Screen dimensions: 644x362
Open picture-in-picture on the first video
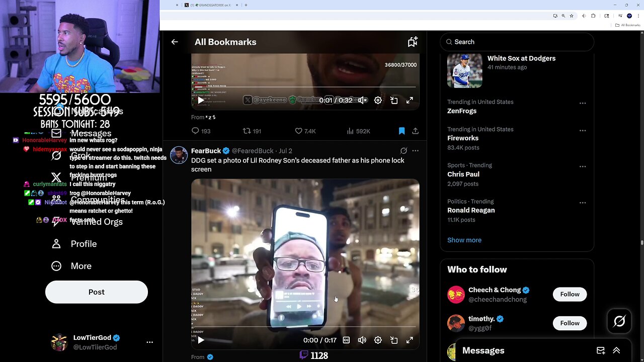(394, 100)
